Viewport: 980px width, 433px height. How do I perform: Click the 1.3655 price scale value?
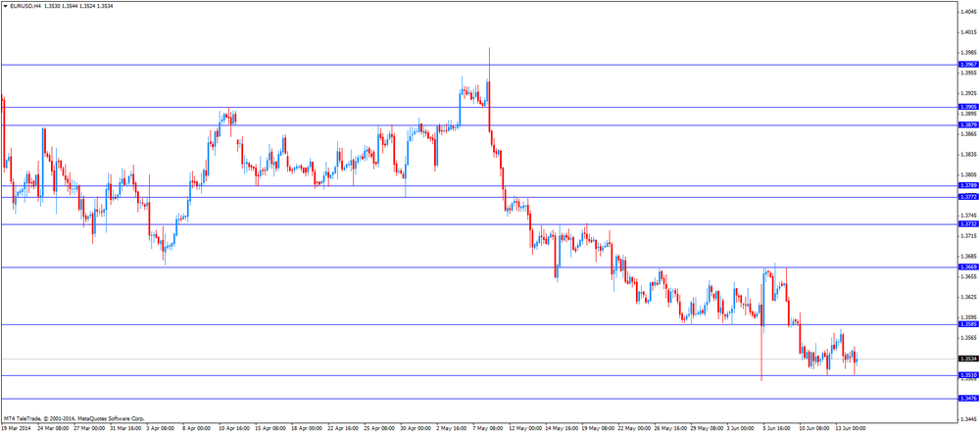pyautogui.click(x=968, y=277)
